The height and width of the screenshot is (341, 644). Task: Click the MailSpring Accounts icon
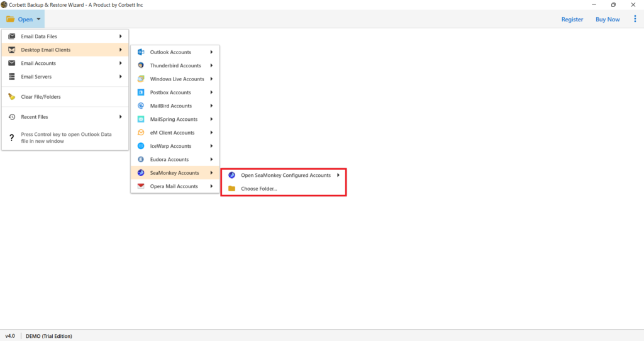pos(141,119)
